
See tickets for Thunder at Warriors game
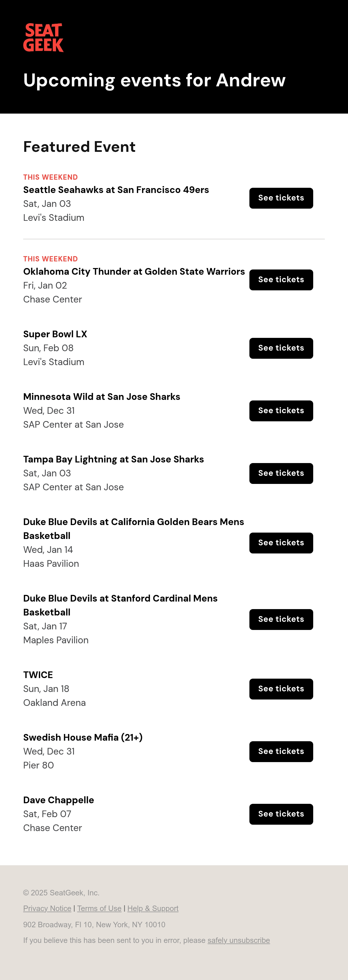tap(281, 280)
